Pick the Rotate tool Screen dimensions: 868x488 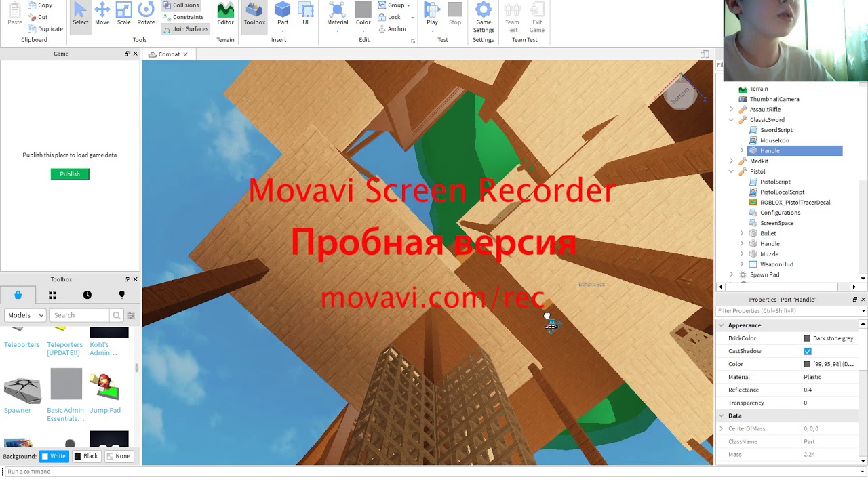pyautogui.click(x=146, y=14)
